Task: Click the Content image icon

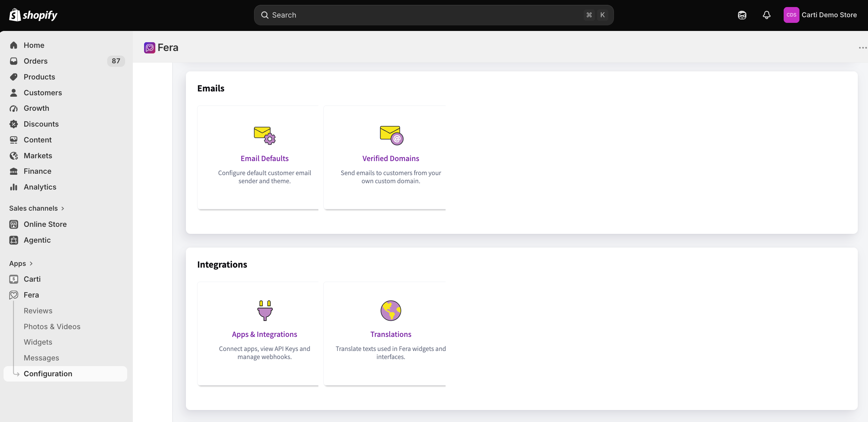Action: pyautogui.click(x=14, y=140)
